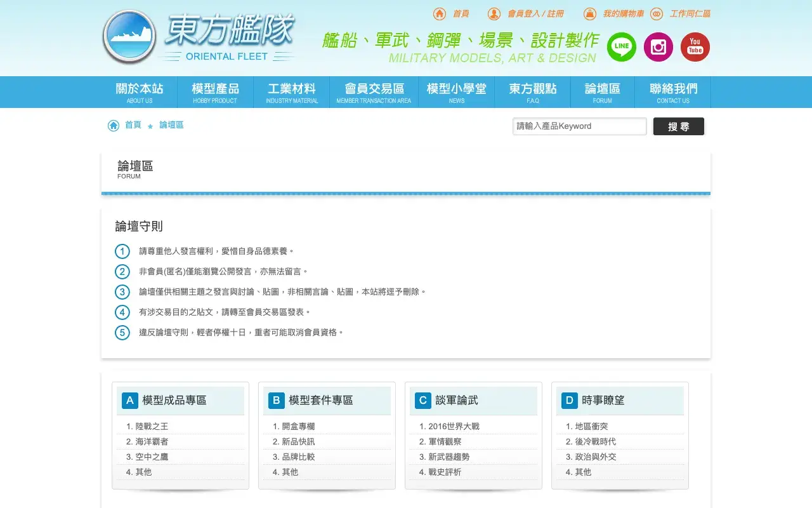Click the breadcrumb home icon
812x508 pixels.
click(x=114, y=126)
